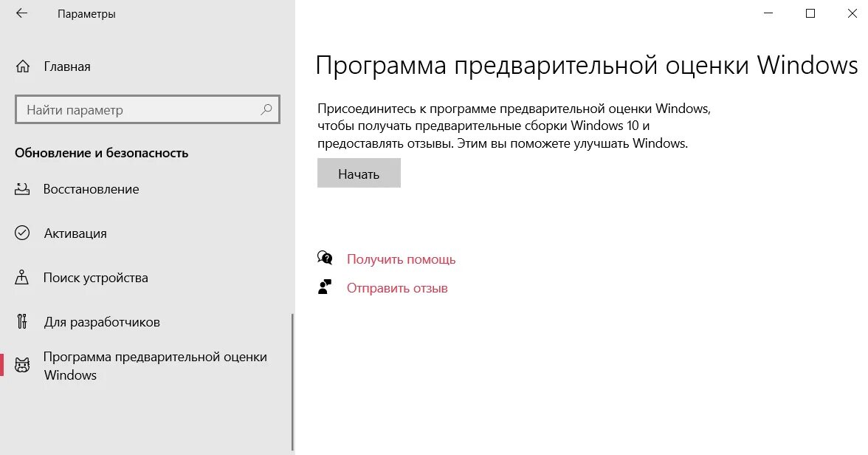Click the search magnifier icon
This screenshot has width=868, height=455.
click(x=266, y=109)
